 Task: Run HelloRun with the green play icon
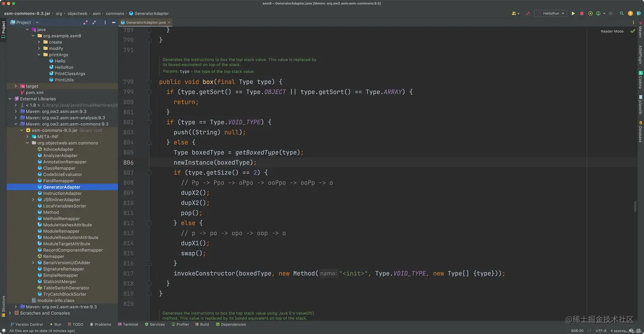[x=573, y=14]
